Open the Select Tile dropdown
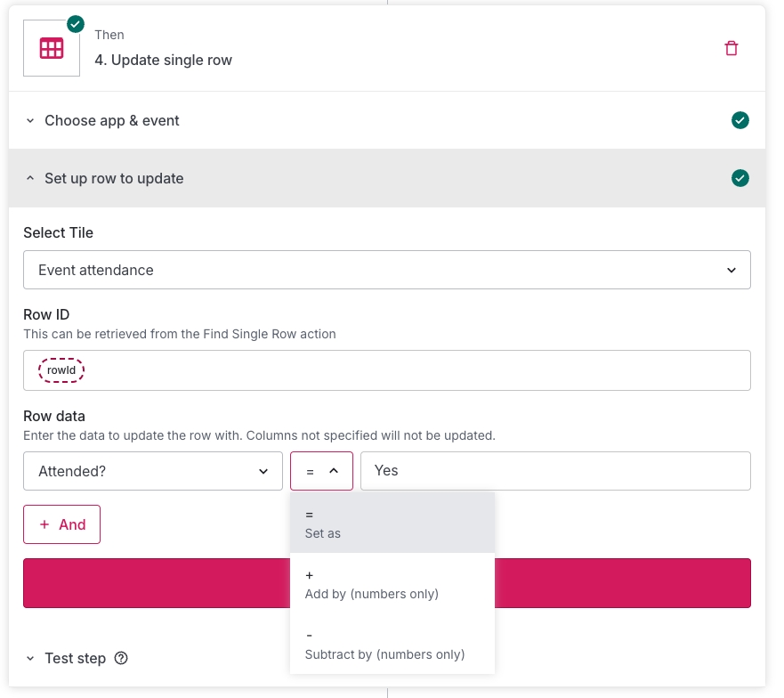This screenshot has height=698, width=784. (x=386, y=270)
